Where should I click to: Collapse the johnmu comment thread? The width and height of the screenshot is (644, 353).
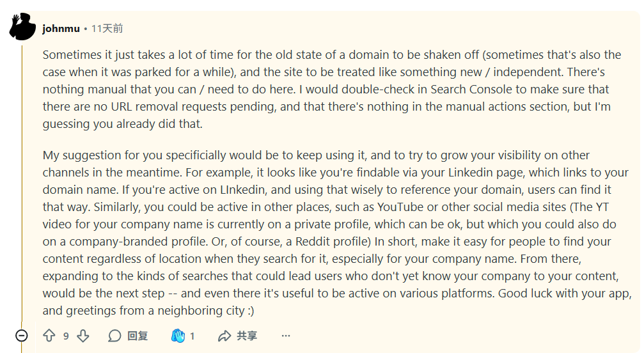[22, 336]
